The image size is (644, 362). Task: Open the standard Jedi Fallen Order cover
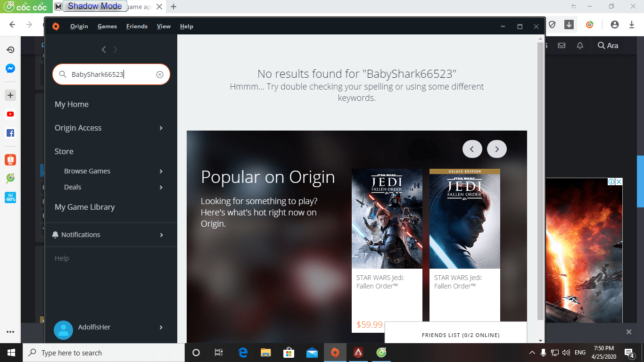tap(387, 219)
